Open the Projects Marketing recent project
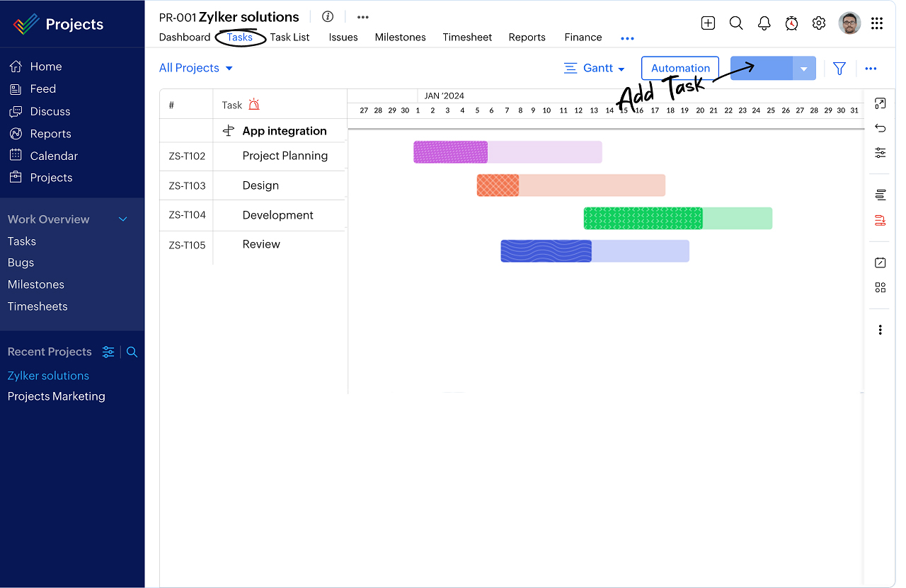906x588 pixels. point(57,396)
